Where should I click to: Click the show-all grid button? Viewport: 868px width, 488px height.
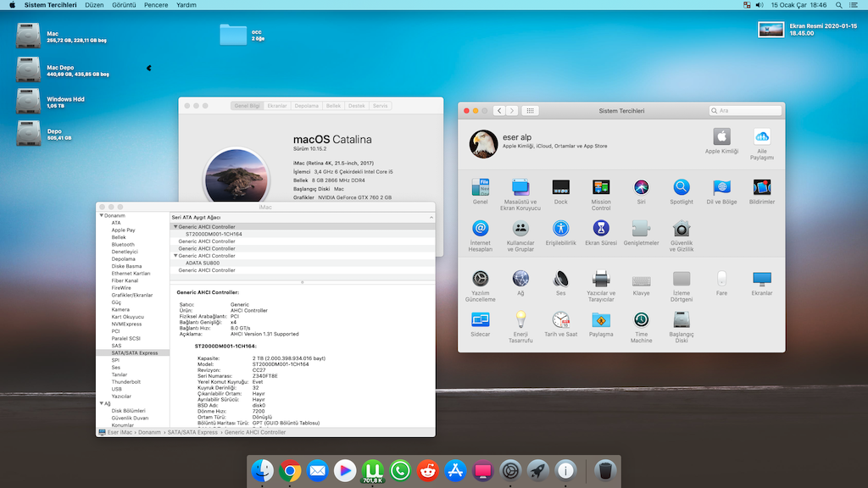(530, 111)
